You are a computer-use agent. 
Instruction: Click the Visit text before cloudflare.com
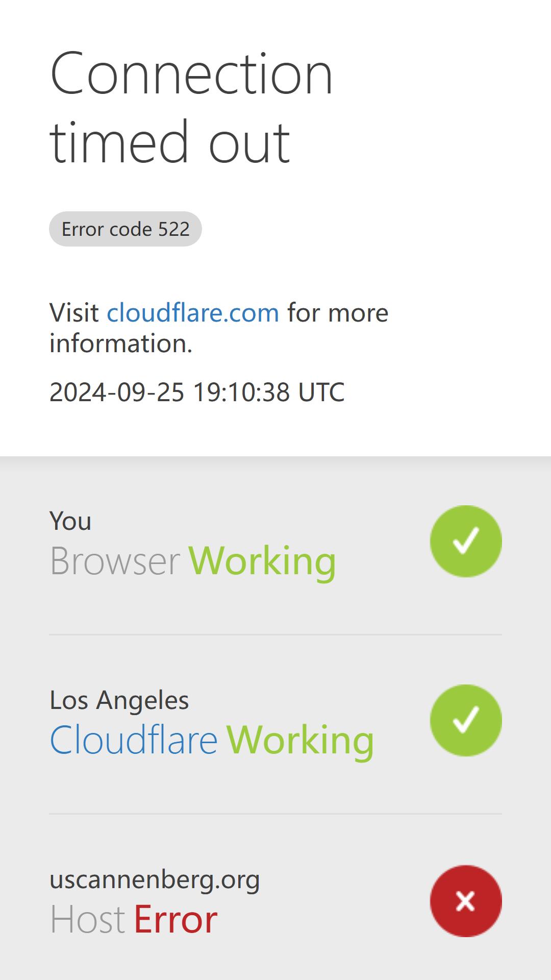coord(74,312)
